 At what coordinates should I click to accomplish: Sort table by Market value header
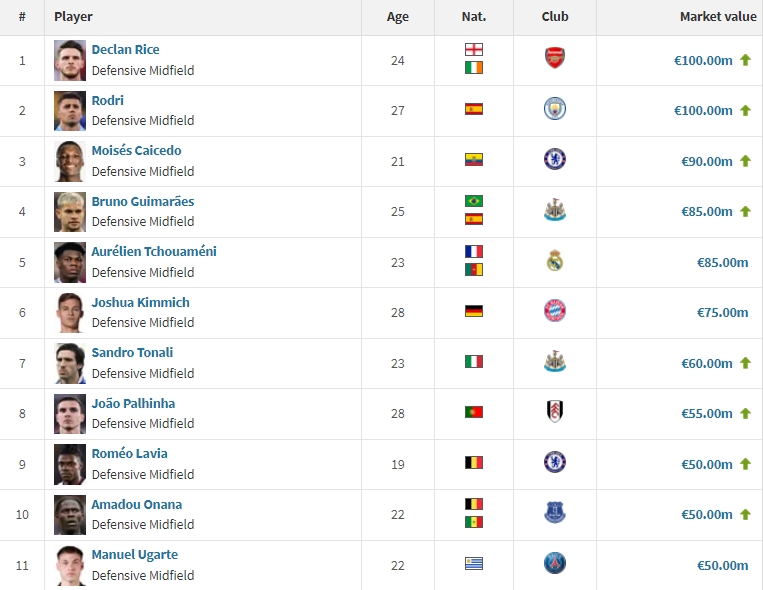(718, 17)
